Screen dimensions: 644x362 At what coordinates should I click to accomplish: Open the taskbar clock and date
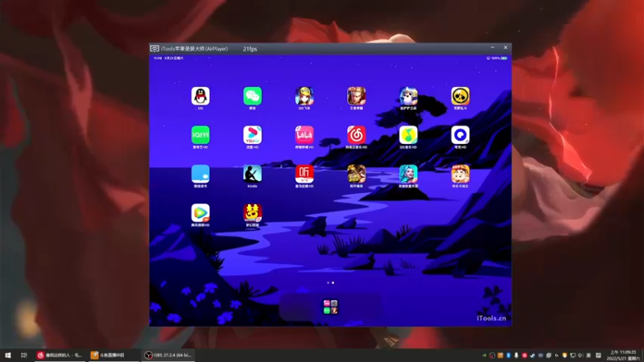point(623,356)
